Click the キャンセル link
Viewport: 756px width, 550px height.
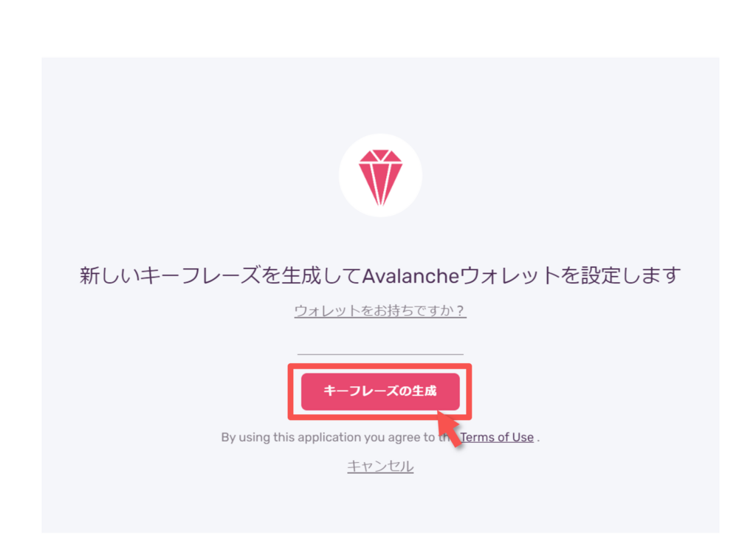pos(380,466)
